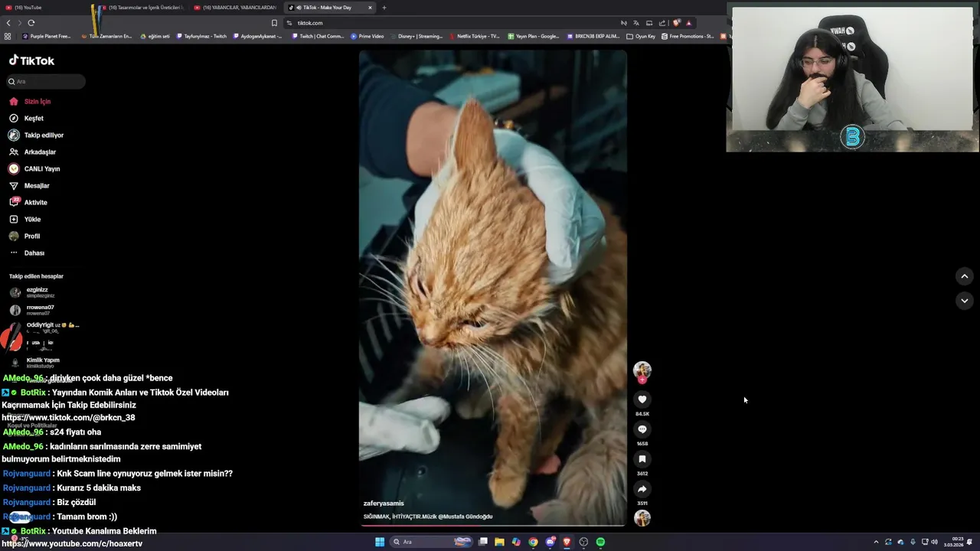Open volume control in system tray
This screenshot has height=551, width=980.
(935, 542)
